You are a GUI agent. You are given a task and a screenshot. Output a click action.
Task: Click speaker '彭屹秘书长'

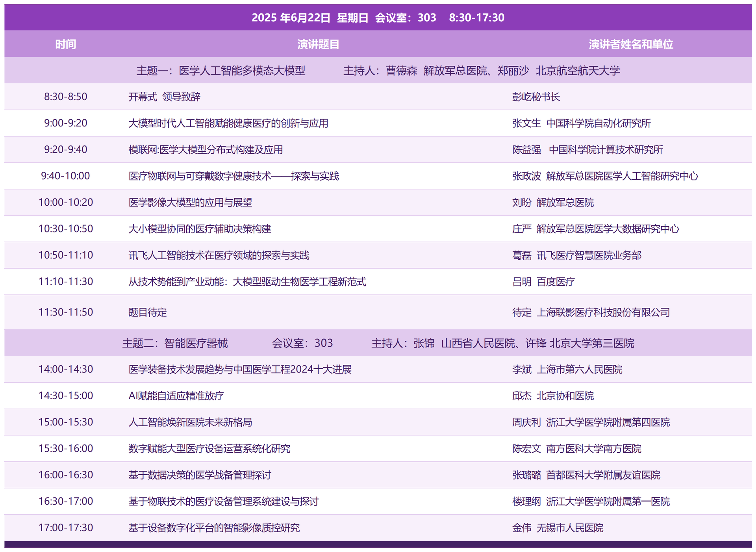[536, 97]
